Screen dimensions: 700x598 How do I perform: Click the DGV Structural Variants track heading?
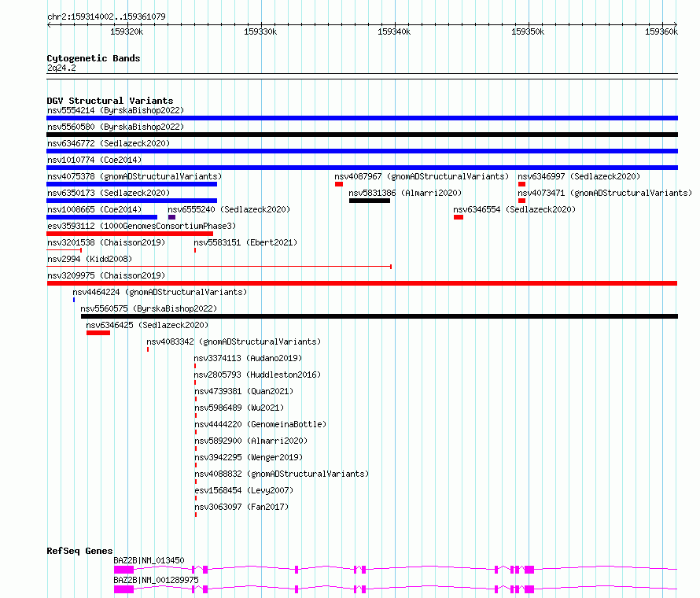pos(110,101)
